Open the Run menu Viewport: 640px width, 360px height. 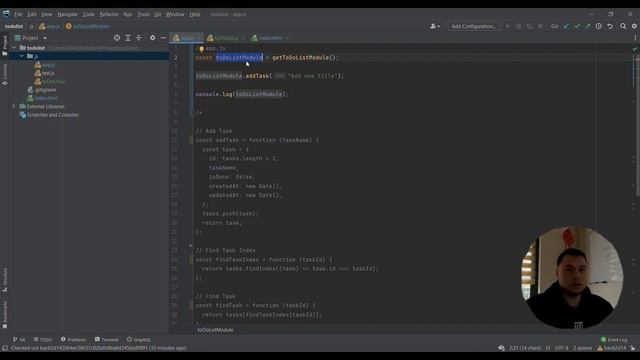coord(128,14)
